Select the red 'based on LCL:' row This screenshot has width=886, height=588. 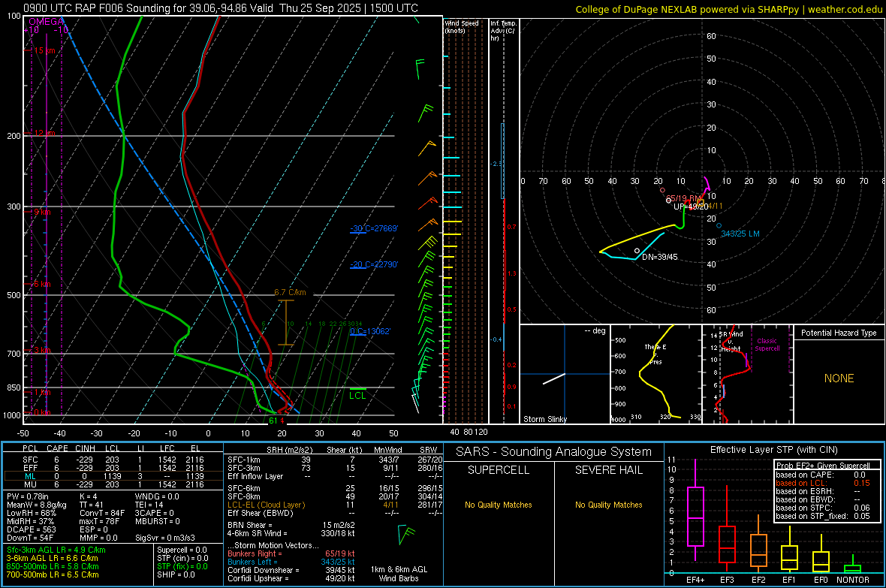click(x=822, y=483)
